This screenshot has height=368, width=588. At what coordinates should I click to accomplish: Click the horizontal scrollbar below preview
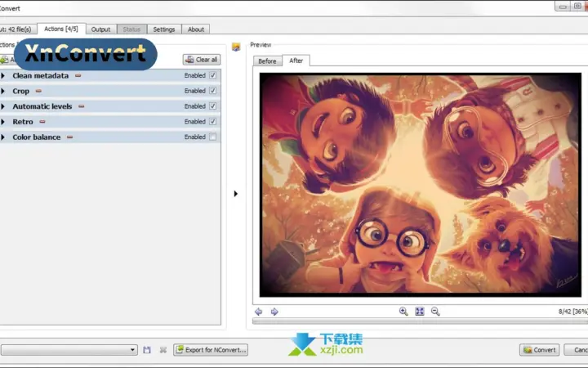click(x=420, y=321)
